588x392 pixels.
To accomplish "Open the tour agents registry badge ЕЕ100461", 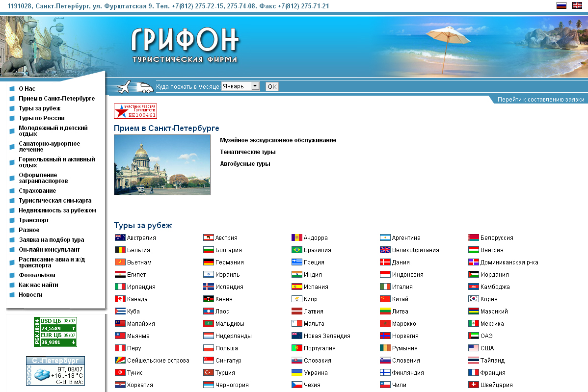I will click(x=136, y=111).
